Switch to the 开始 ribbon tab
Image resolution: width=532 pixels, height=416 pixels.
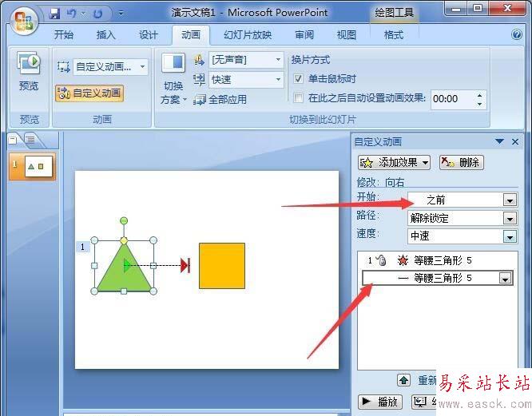point(64,34)
